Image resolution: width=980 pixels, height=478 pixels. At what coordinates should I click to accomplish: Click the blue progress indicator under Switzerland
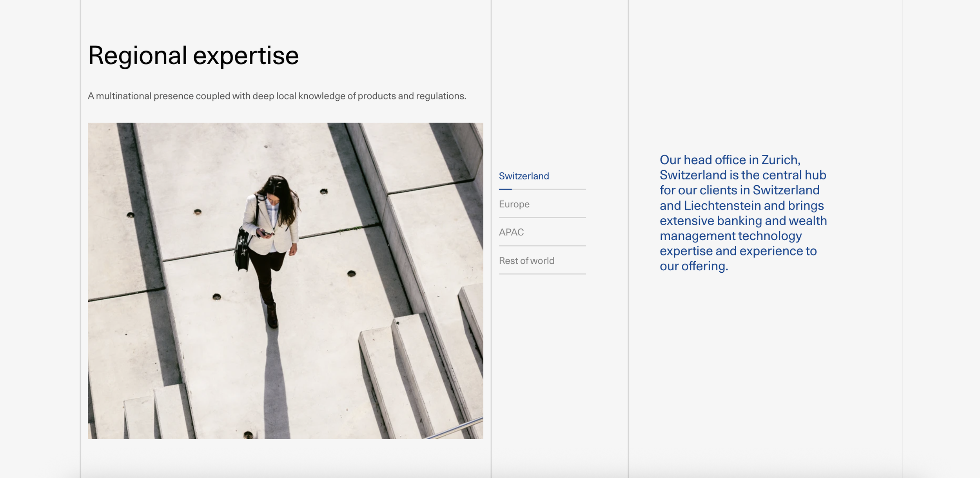(x=505, y=189)
